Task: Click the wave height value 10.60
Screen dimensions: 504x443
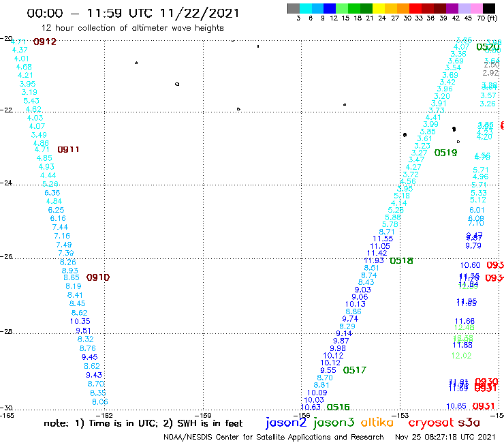Action: point(470,265)
